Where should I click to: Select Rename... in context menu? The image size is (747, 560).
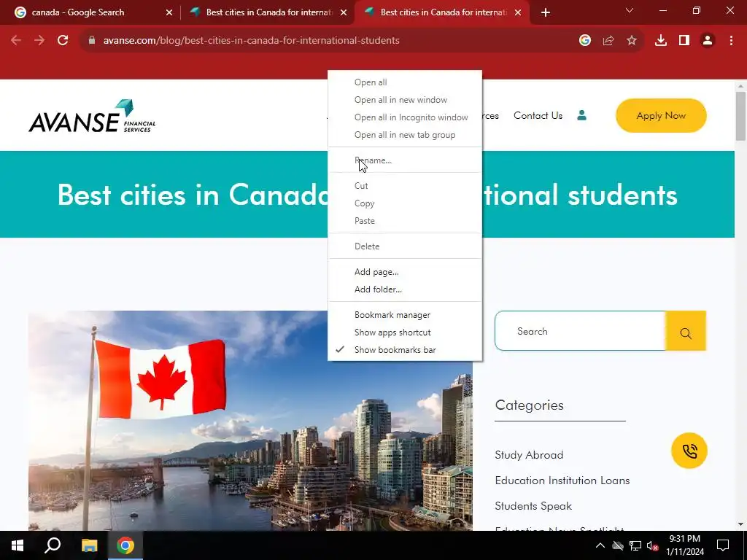(405, 160)
